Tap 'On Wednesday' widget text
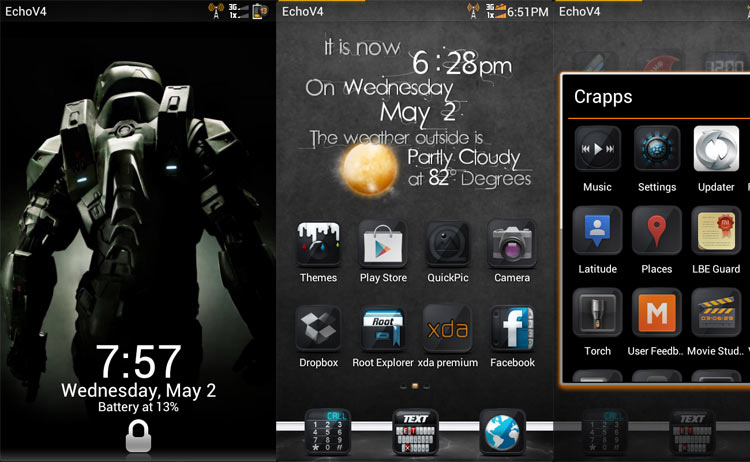The image size is (750, 462). tap(379, 88)
